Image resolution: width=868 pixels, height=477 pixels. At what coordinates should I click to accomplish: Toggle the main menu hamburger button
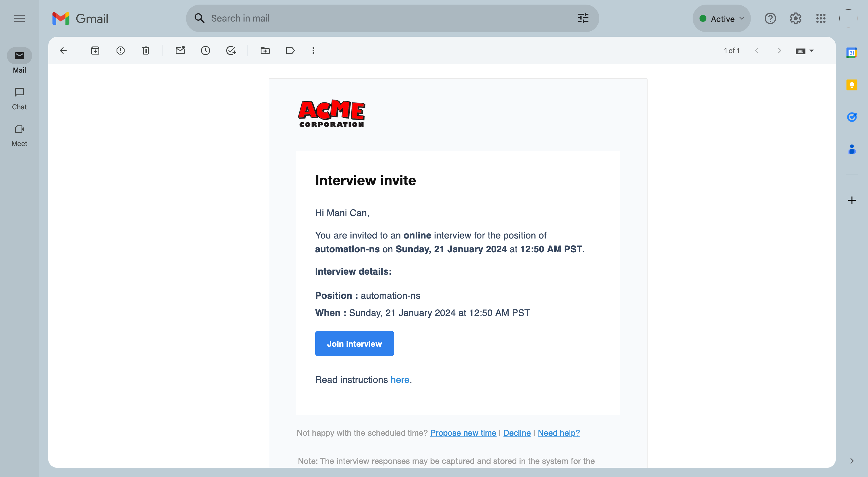coord(20,19)
